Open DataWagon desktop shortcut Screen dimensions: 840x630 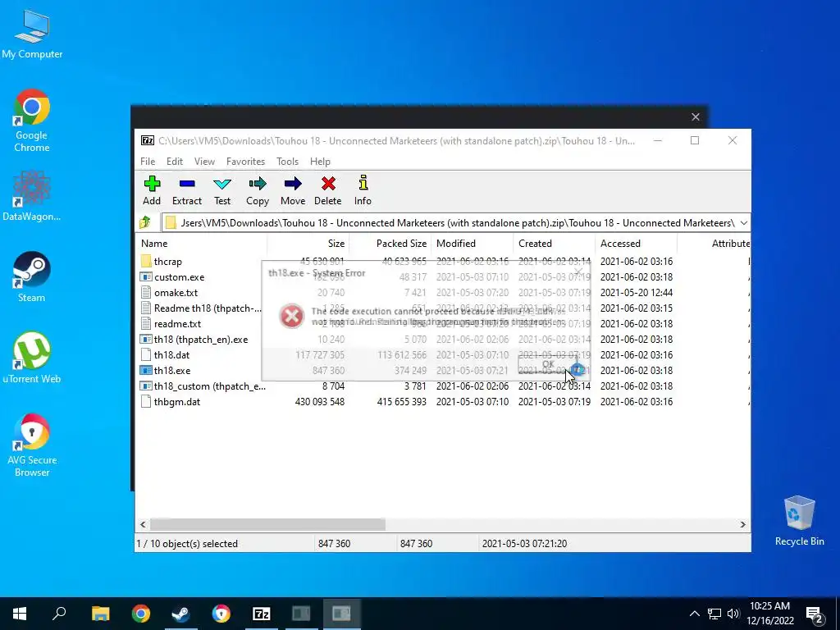pyautogui.click(x=32, y=195)
